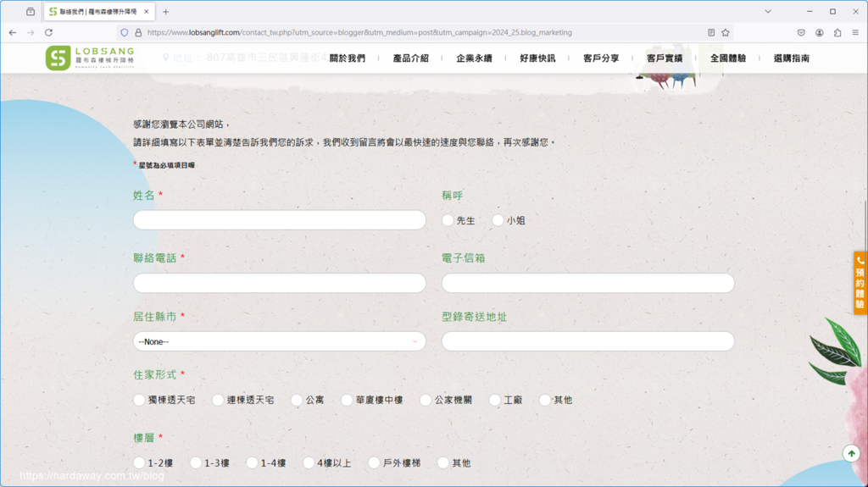
Task: Click the site security padlock icon
Action: click(x=138, y=33)
